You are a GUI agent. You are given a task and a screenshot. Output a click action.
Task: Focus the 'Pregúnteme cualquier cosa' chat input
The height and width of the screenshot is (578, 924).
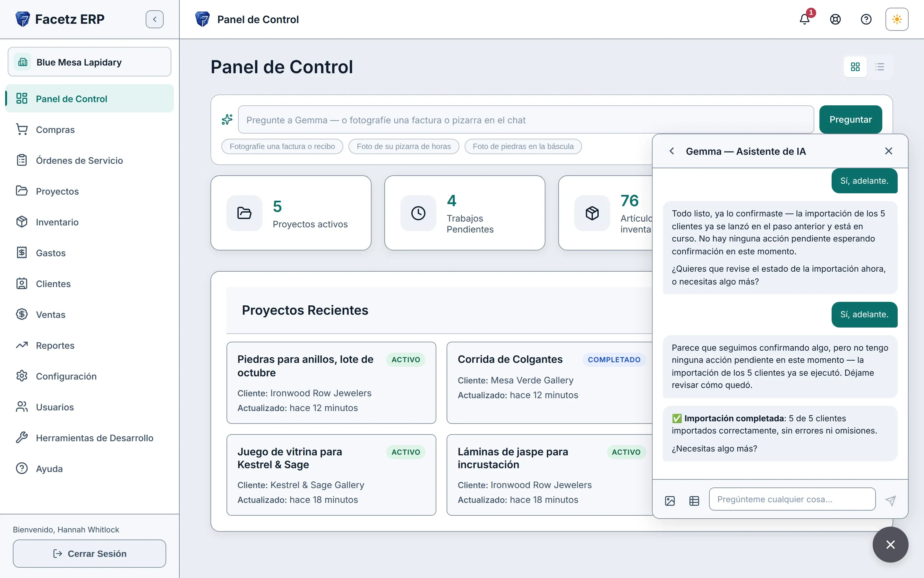(x=792, y=499)
